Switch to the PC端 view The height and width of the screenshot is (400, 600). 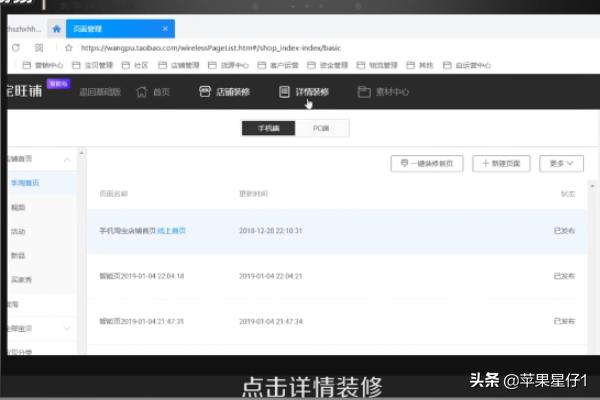click(x=322, y=128)
